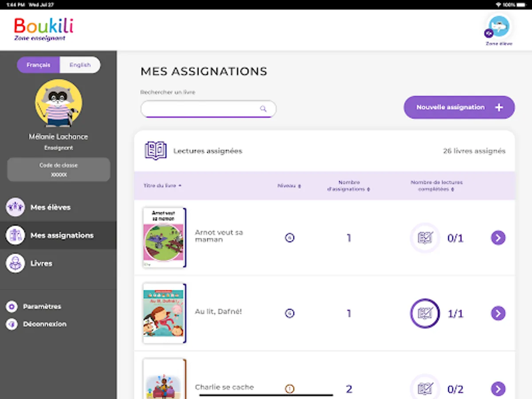Click the Charlie se cache title
Viewport: 532px width, 399px height.
(x=224, y=387)
